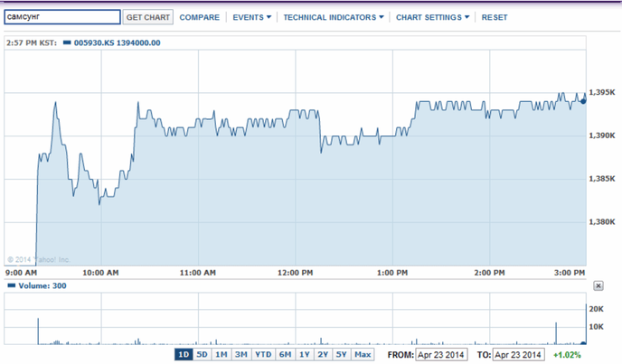The width and height of the screenshot is (622, 364).
Task: Select the 1D time range
Action: coord(184,354)
